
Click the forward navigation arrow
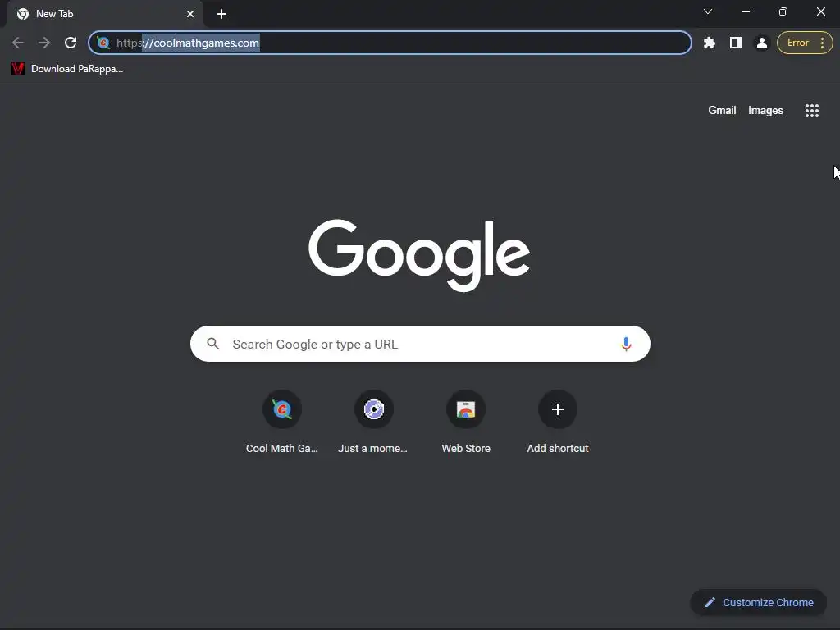[x=44, y=43]
